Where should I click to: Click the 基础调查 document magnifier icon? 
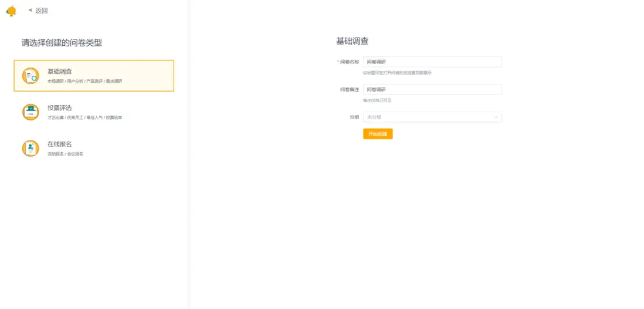pyautogui.click(x=30, y=76)
